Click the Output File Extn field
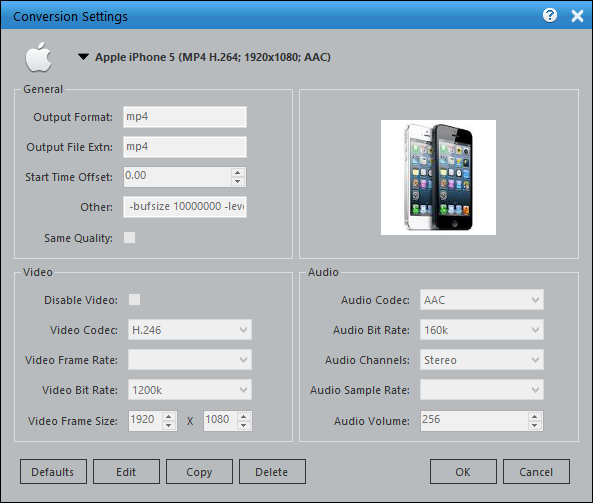Screen dimensions: 593x503 185,147
